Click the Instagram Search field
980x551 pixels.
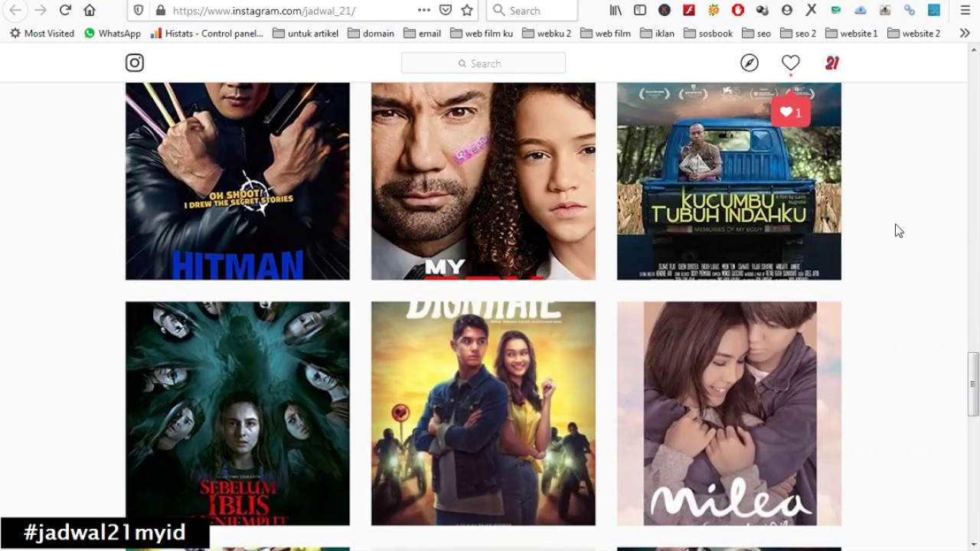click(483, 63)
